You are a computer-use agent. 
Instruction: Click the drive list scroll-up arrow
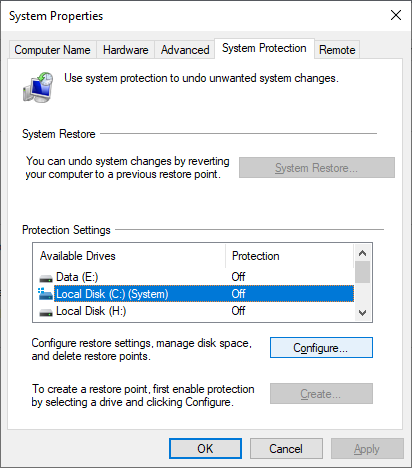tap(362, 253)
